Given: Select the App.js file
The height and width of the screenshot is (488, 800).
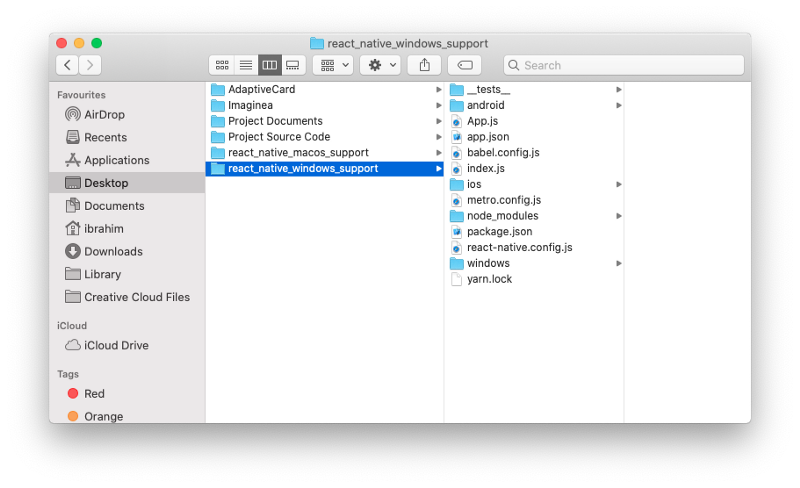Looking at the screenshot, I should pos(534,121).
